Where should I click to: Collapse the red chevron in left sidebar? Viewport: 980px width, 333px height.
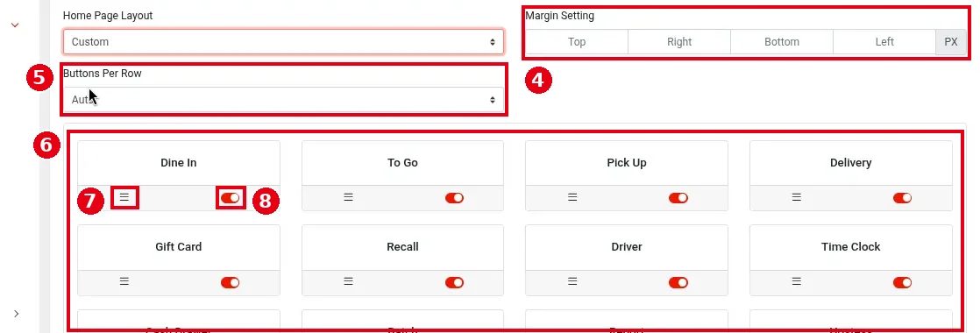[x=15, y=25]
